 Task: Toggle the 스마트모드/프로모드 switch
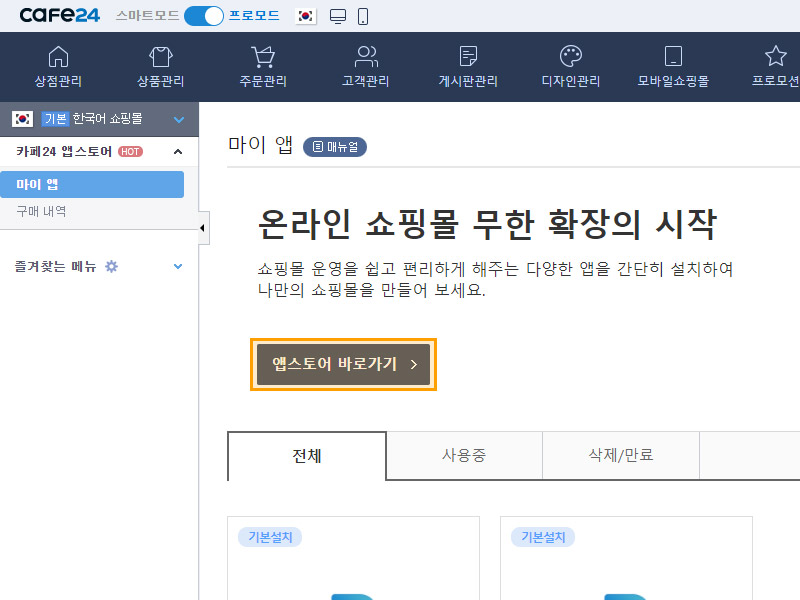coord(204,16)
